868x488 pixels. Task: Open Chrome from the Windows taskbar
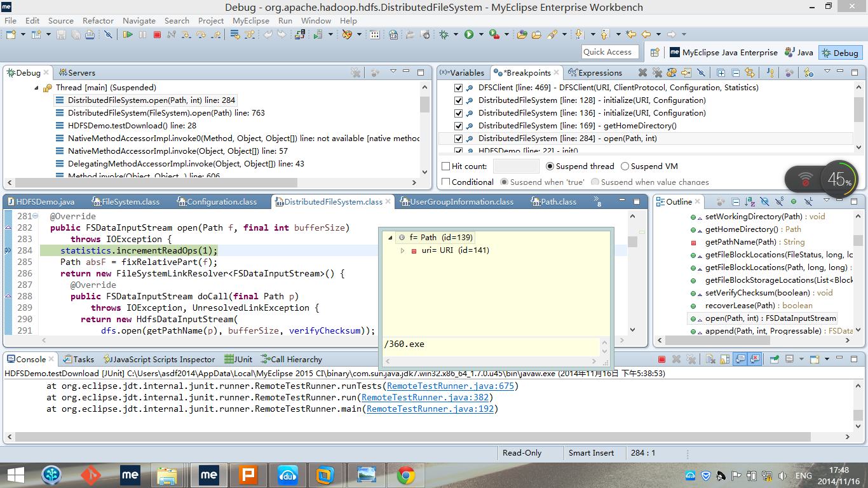[x=406, y=475]
